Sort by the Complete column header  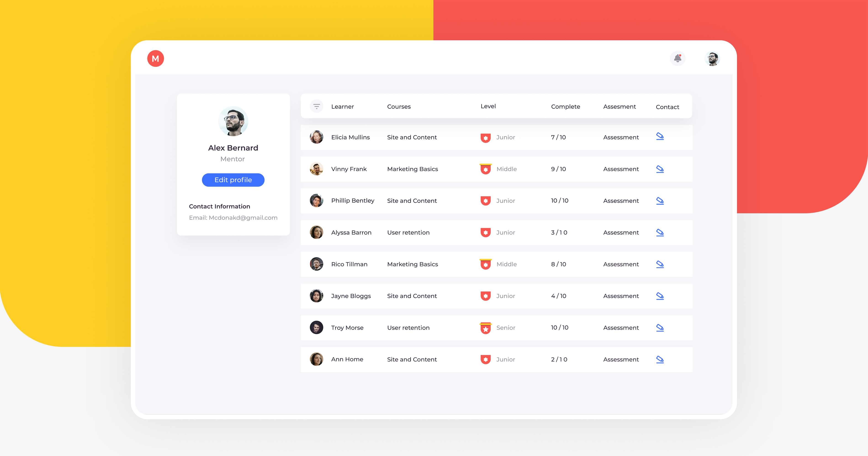(565, 107)
